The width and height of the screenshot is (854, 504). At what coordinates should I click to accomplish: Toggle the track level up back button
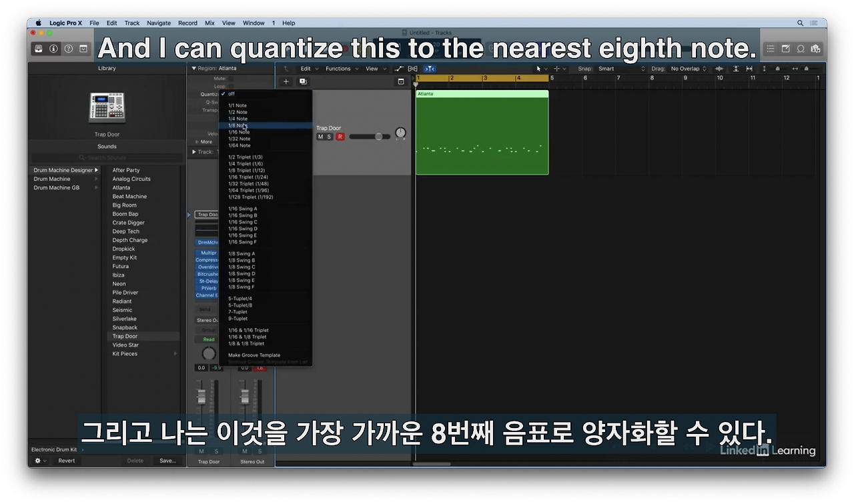(288, 69)
